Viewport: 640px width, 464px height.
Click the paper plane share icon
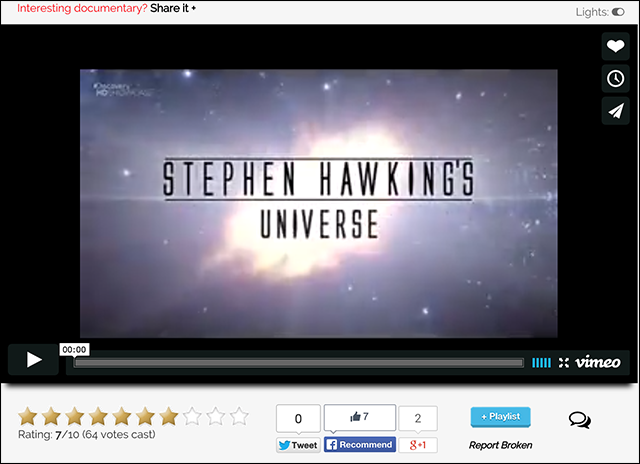(x=615, y=111)
